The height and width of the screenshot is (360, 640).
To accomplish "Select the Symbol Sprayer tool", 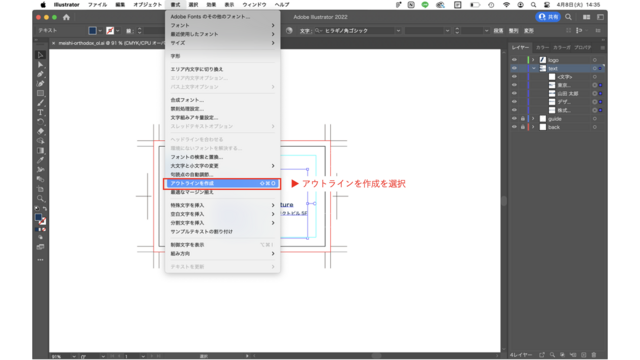I will point(40,169).
